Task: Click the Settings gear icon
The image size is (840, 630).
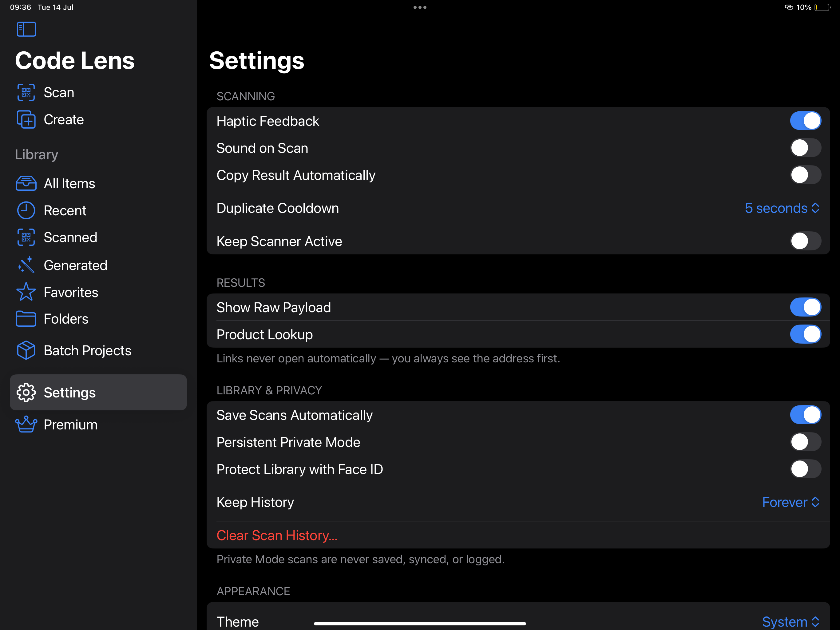Action: click(26, 393)
